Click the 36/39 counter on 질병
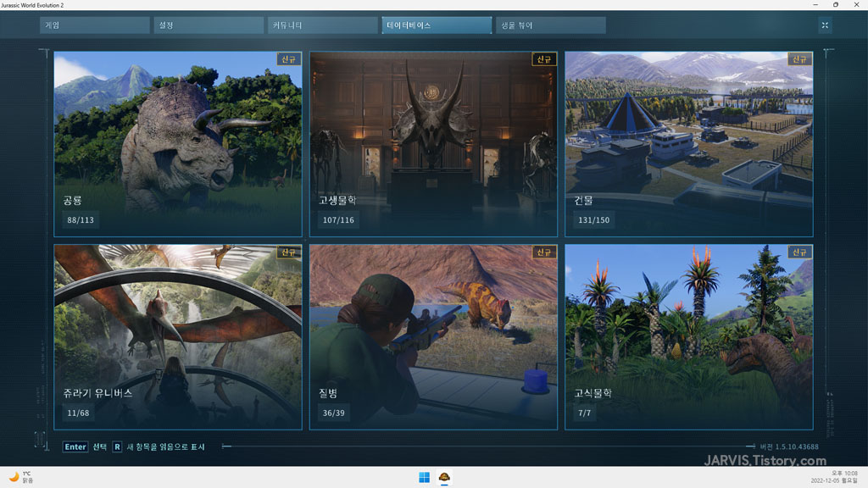The height and width of the screenshot is (488, 868). (334, 413)
